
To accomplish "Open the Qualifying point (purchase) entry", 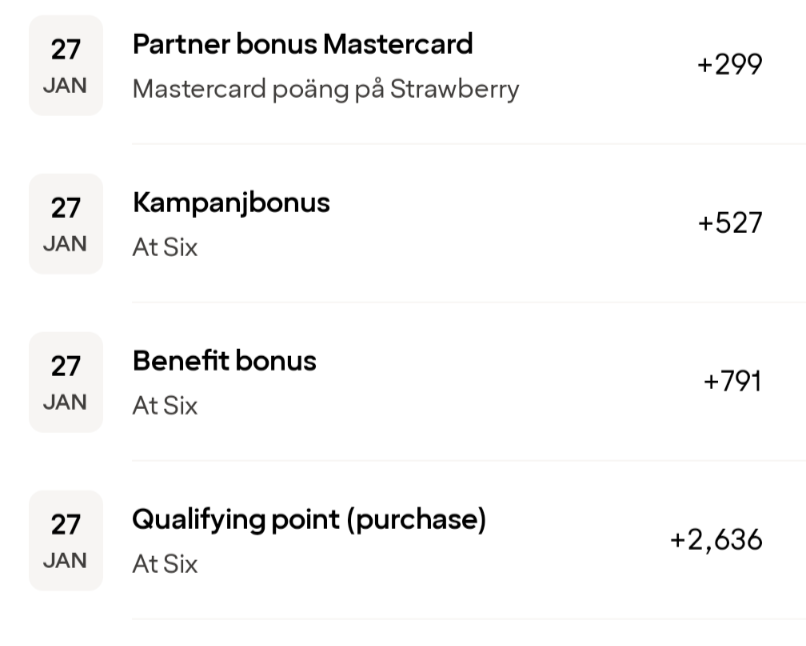I will (309, 520).
